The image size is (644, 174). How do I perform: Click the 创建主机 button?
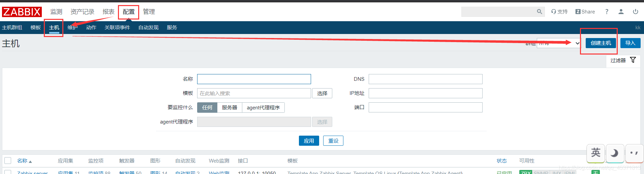[601, 43]
